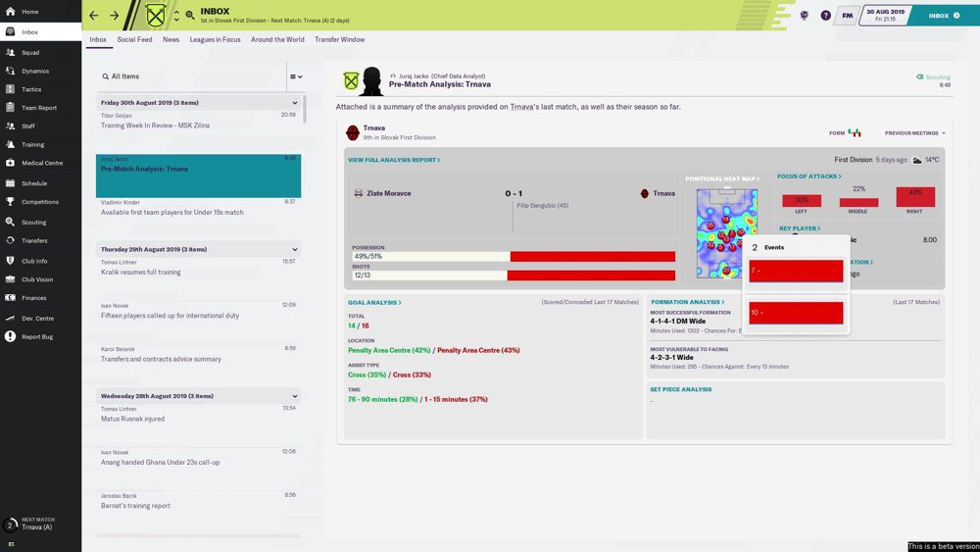Image resolution: width=980 pixels, height=552 pixels.
Task: Open Goal Analysis link
Action: (374, 303)
